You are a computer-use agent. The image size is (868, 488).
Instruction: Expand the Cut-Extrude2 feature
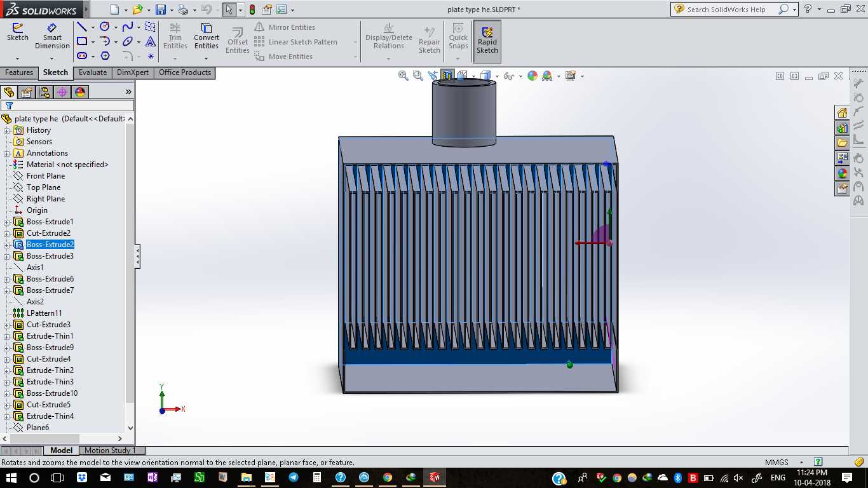click(7, 233)
